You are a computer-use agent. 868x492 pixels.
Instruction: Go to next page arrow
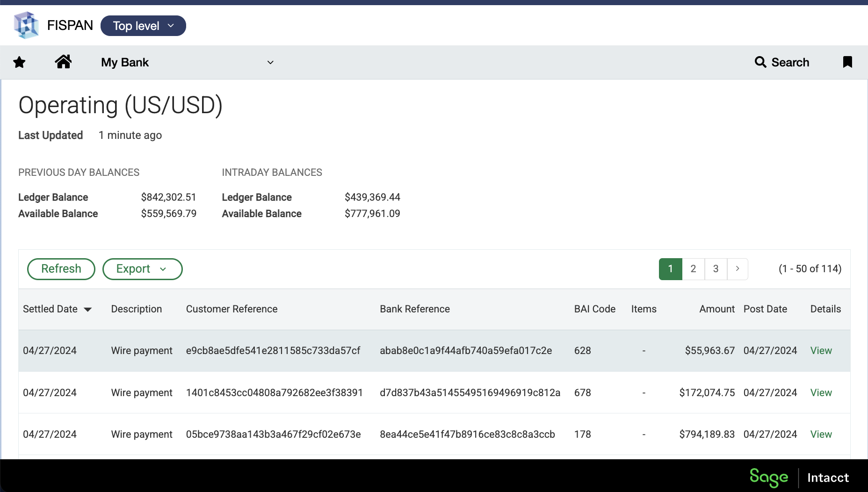pos(738,269)
